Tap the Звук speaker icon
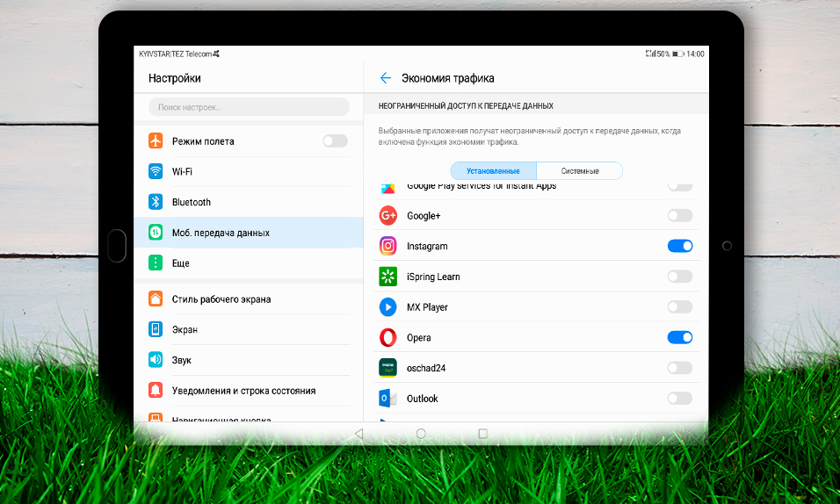The width and height of the screenshot is (840, 504). click(156, 360)
